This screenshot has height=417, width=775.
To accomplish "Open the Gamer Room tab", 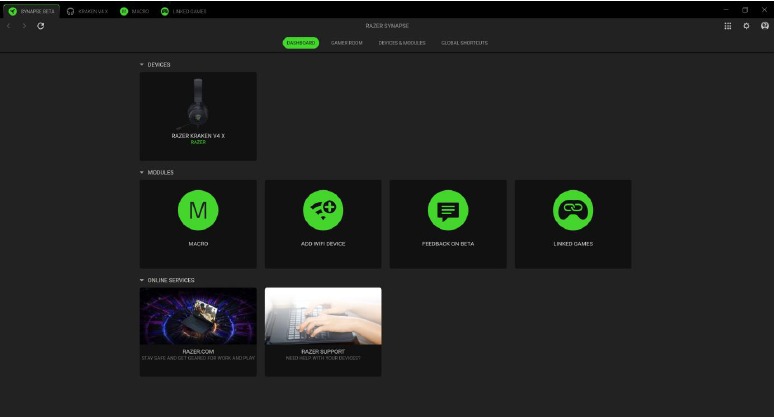I will [x=346, y=43].
